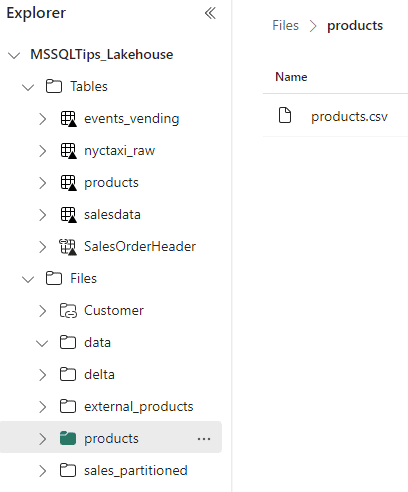Select the delta folder name
Image resolution: width=408 pixels, height=492 pixels.
(x=99, y=375)
